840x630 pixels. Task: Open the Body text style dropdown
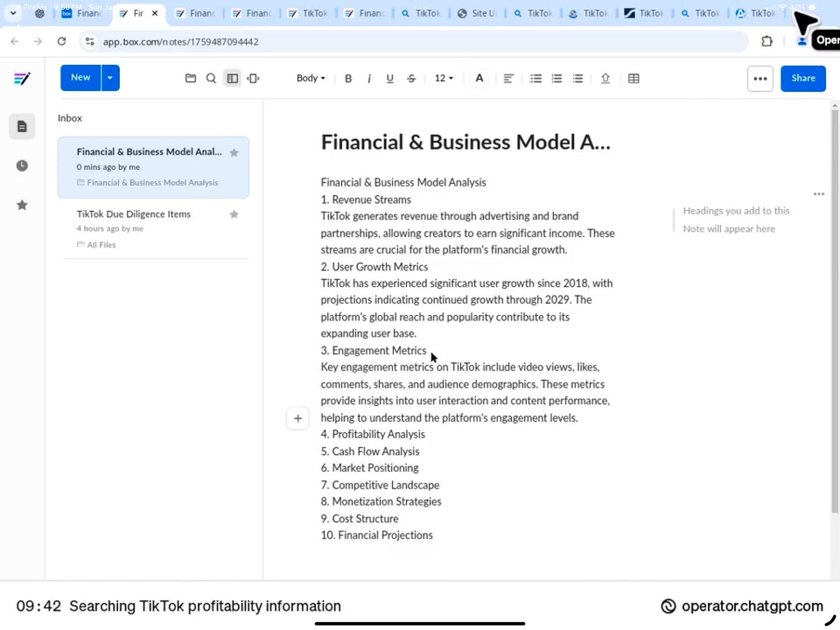click(310, 78)
